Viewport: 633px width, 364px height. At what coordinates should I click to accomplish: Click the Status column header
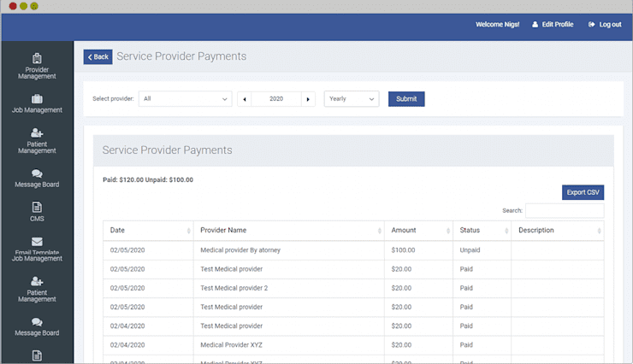482,230
